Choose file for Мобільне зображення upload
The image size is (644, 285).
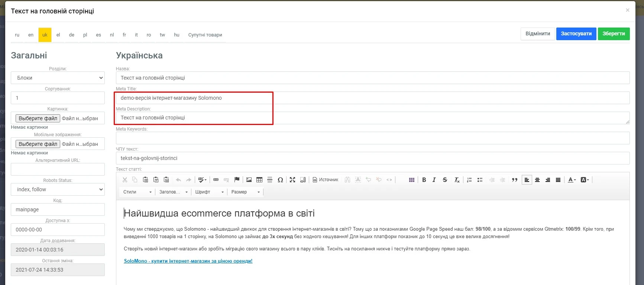click(38, 144)
